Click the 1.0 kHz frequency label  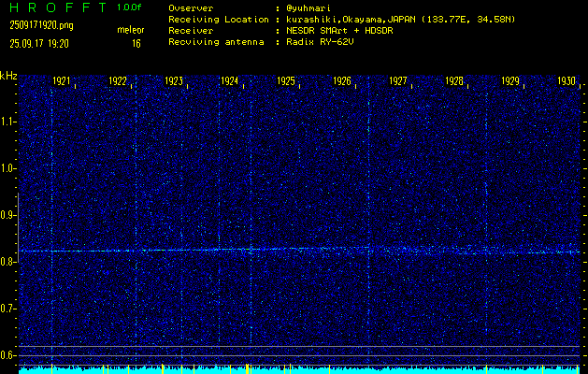point(7,168)
